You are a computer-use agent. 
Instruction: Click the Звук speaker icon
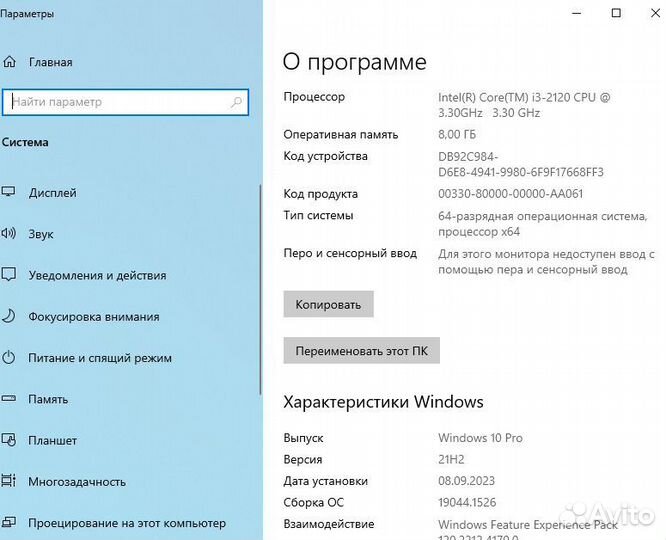point(8,233)
